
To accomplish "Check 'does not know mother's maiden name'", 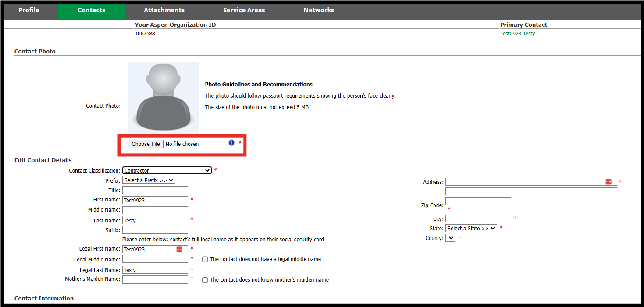I will coord(205,280).
